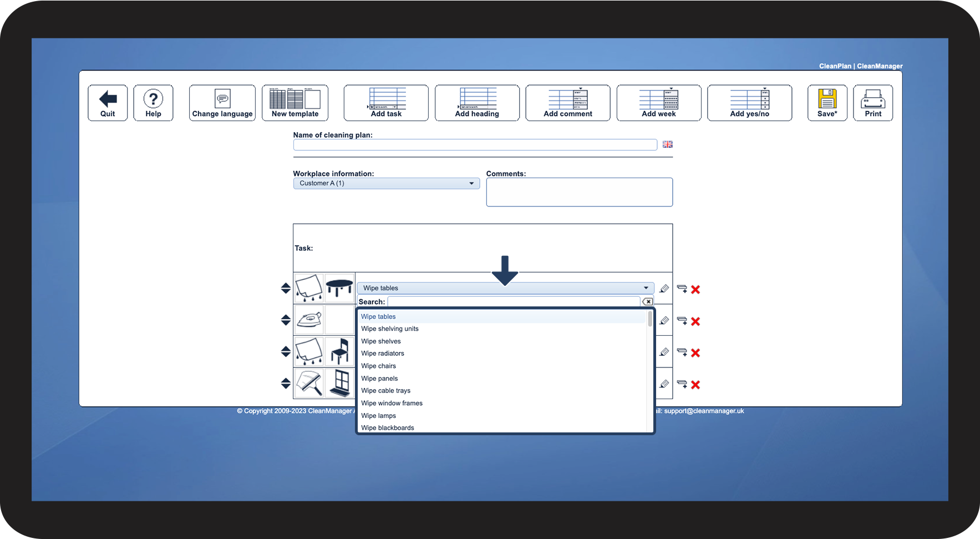
Task: Create a New template
Action: [295, 103]
